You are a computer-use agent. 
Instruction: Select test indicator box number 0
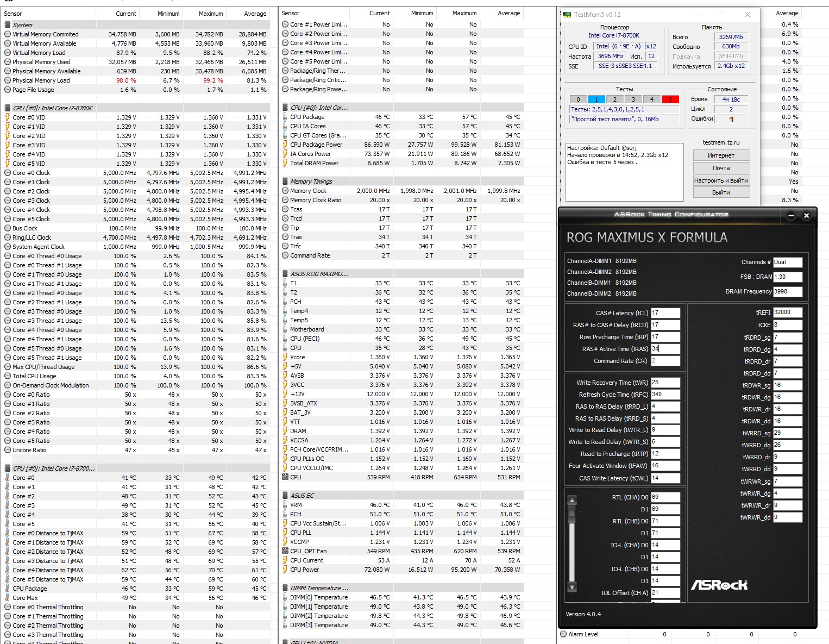pos(578,99)
